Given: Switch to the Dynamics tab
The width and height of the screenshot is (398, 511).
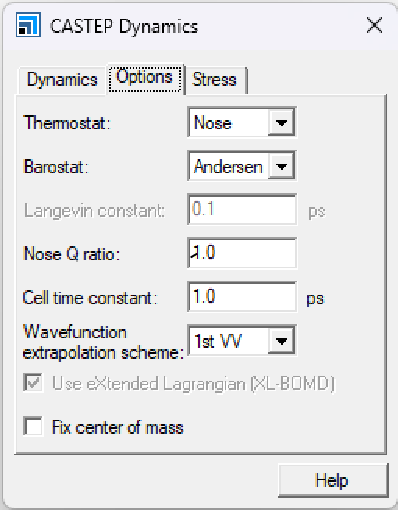Looking at the screenshot, I should click(x=62, y=80).
